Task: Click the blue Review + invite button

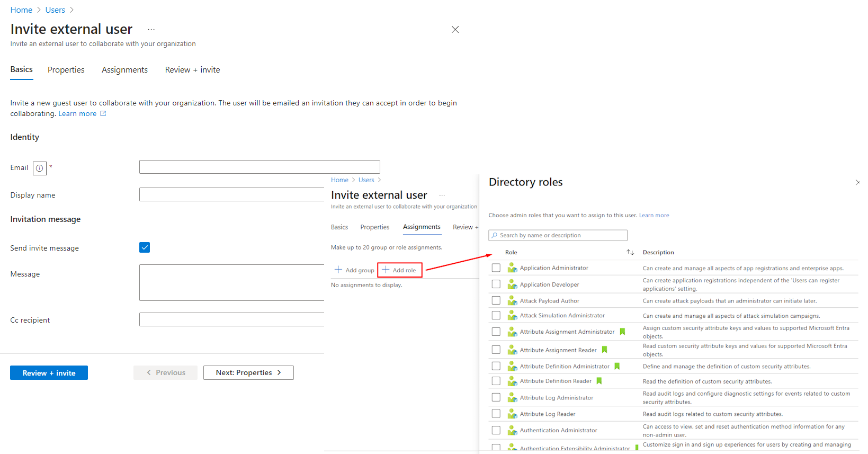Action: pos(49,373)
